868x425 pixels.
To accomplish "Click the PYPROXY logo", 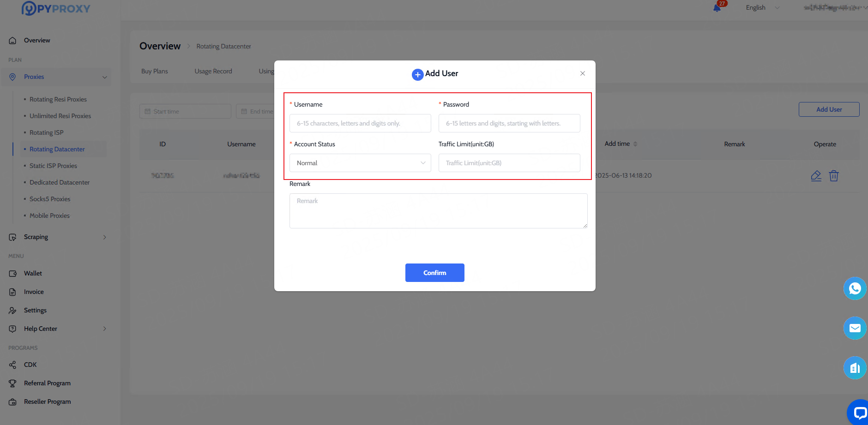I will point(56,8).
